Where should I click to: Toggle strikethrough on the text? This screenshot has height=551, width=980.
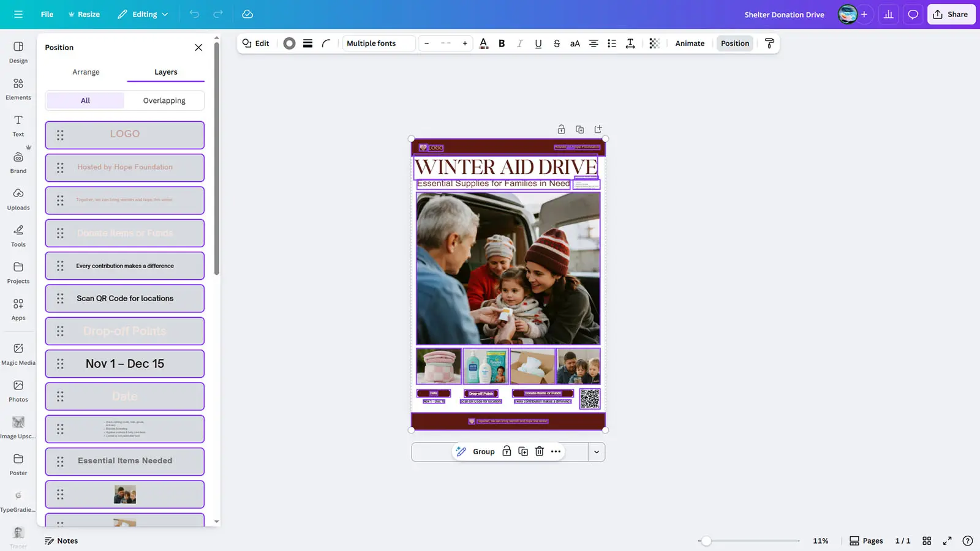point(556,43)
